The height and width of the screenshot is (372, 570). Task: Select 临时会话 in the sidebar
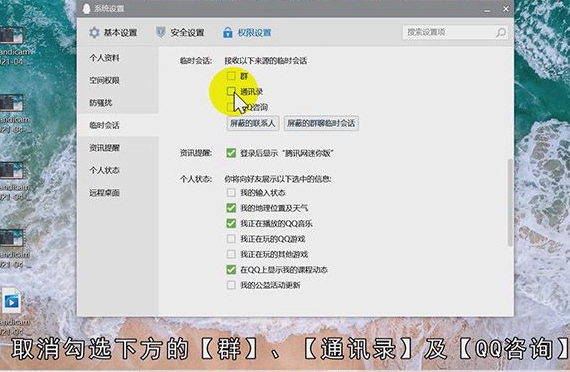point(118,125)
